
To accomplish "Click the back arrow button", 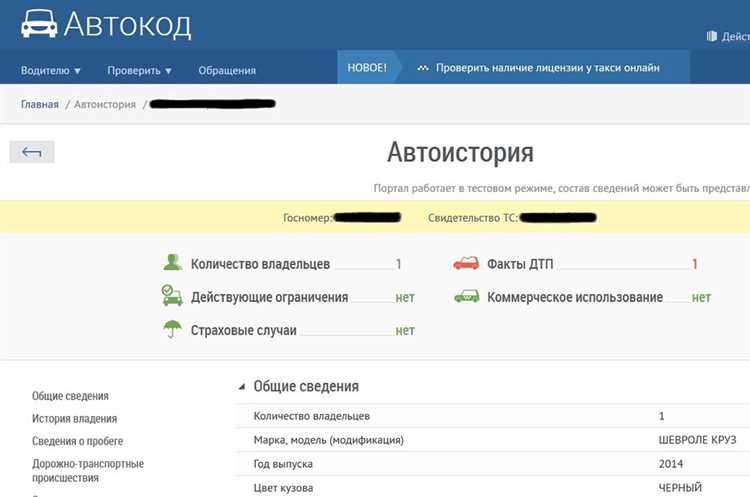I will (32, 152).
